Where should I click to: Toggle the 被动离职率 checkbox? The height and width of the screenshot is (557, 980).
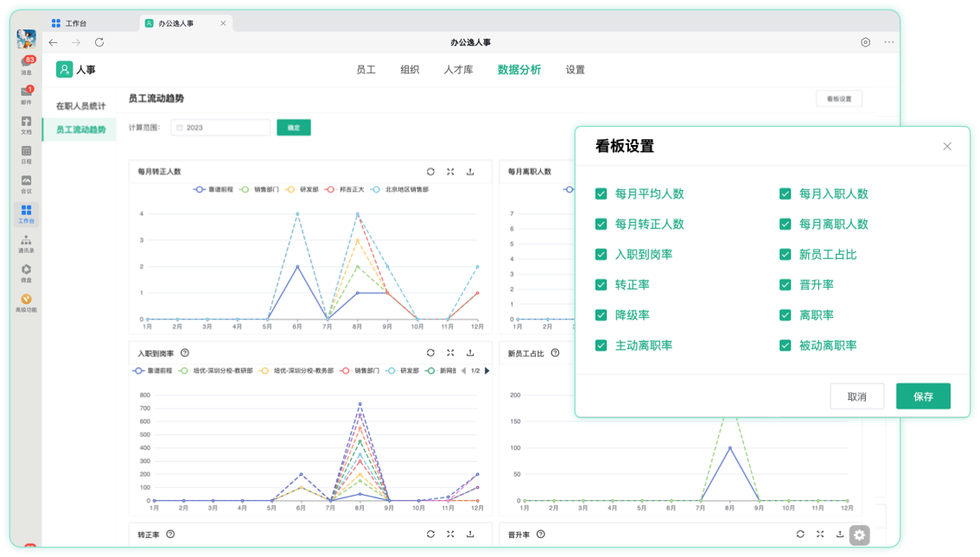(786, 345)
